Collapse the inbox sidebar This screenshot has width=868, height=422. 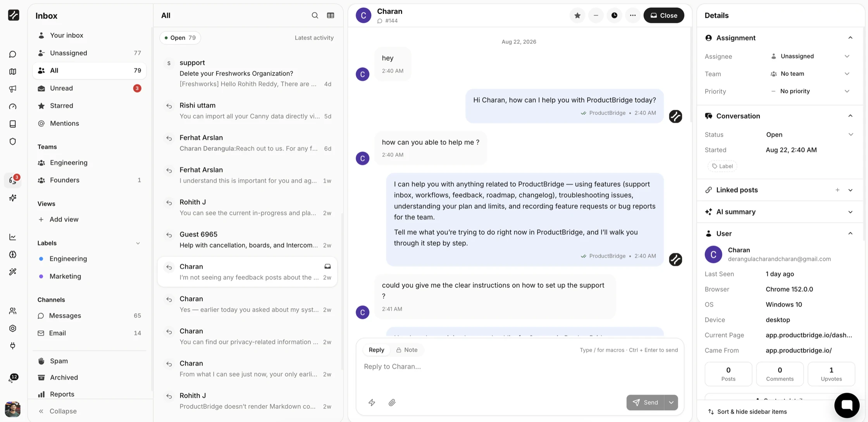57,411
